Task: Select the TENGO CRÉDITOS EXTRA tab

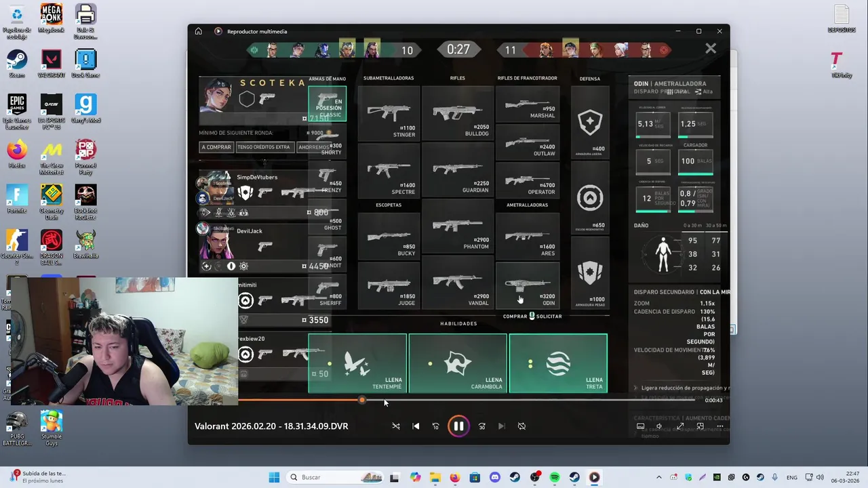Action: click(x=264, y=147)
